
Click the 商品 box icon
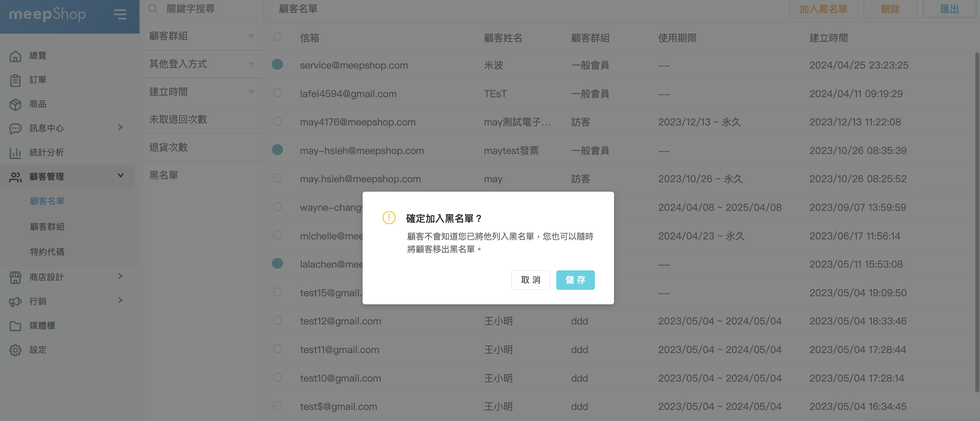(15, 104)
